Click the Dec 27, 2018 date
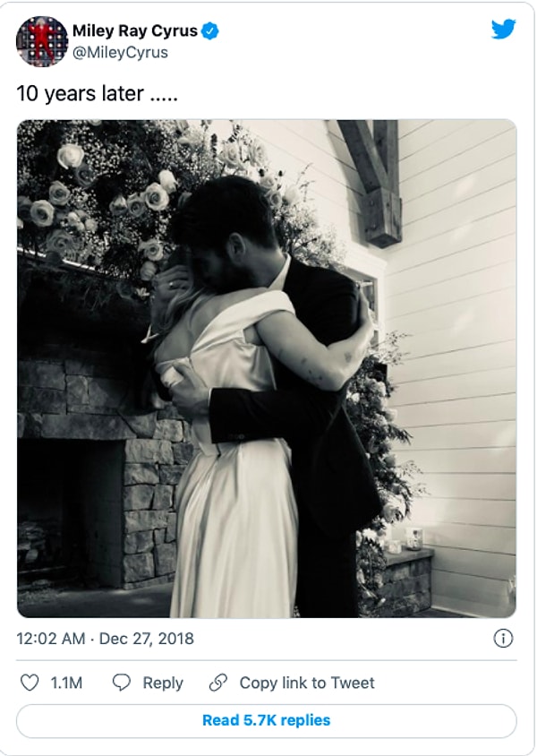The height and width of the screenshot is (756, 537). click(x=148, y=640)
